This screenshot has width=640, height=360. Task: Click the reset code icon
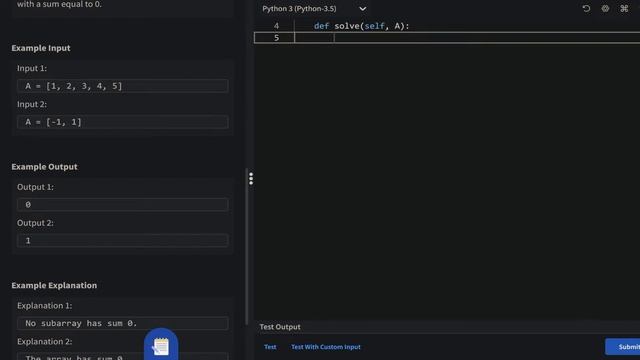click(x=586, y=9)
